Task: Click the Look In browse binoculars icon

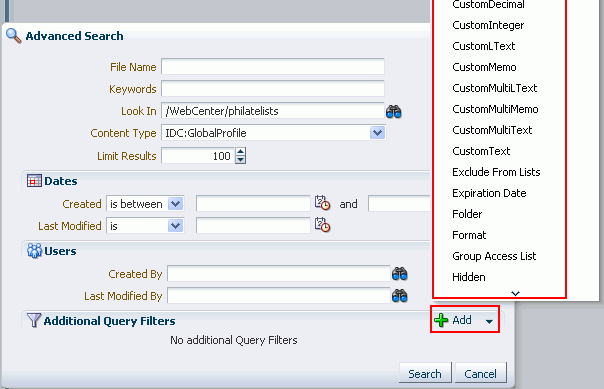Action: [393, 112]
